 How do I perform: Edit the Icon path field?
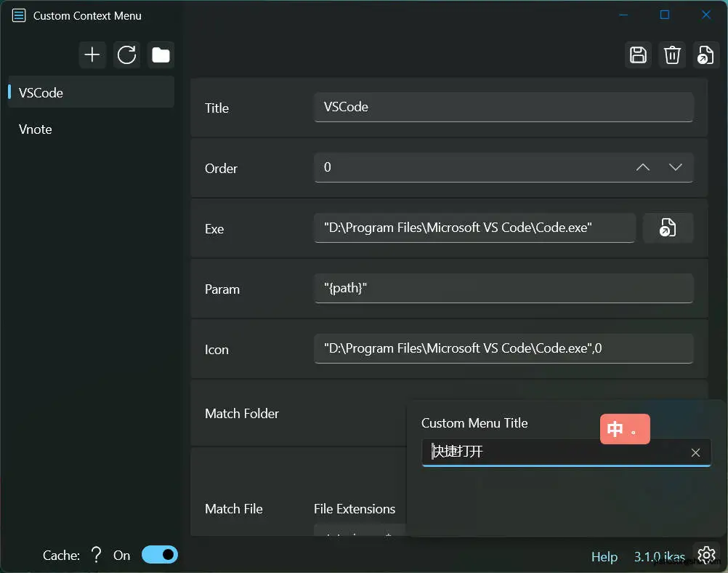coord(503,348)
